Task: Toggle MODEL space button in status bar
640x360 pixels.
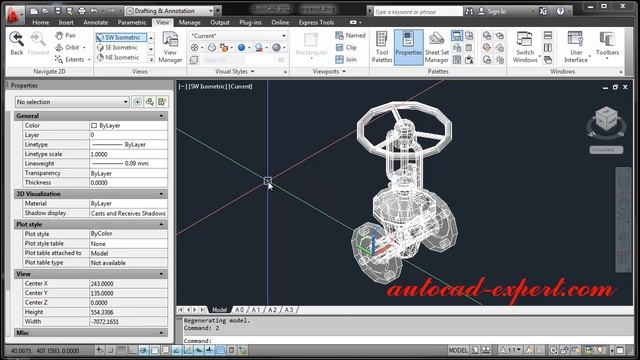Action: pos(458,350)
